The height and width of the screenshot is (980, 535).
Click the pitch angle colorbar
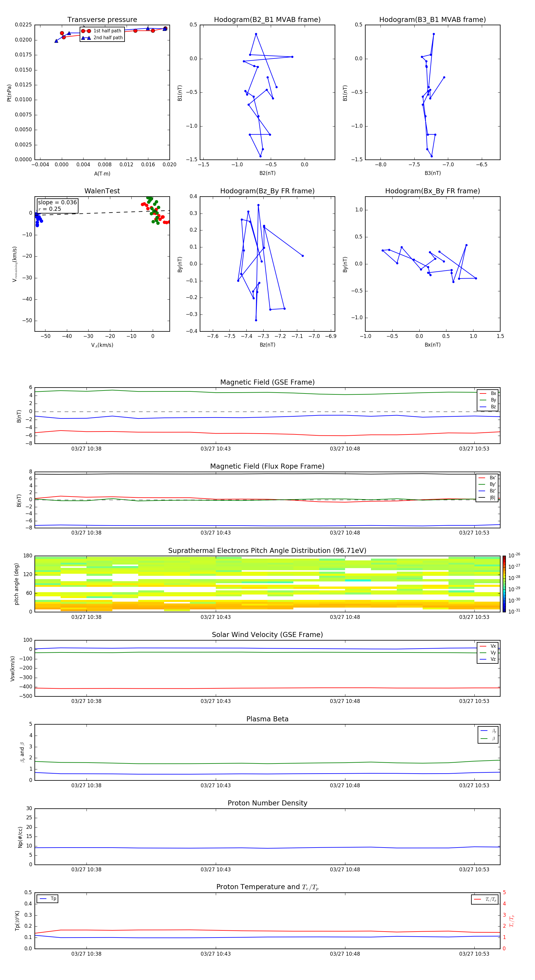[504, 584]
